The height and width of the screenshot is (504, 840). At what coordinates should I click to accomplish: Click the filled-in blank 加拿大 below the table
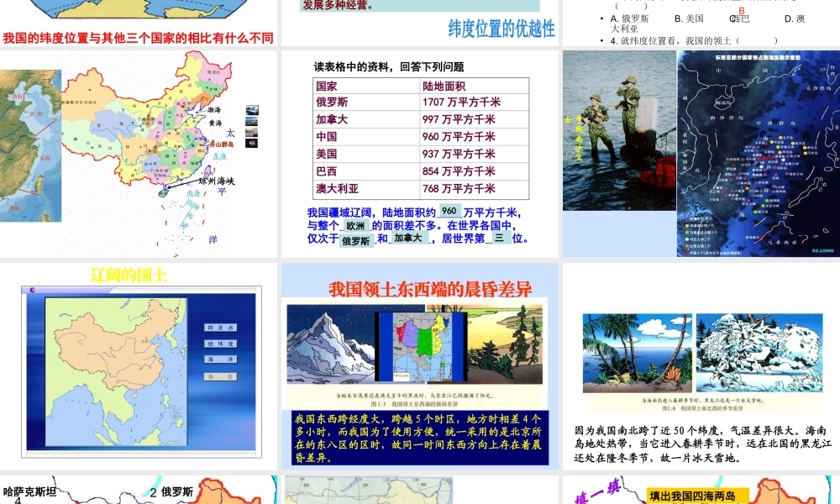pyautogui.click(x=408, y=238)
